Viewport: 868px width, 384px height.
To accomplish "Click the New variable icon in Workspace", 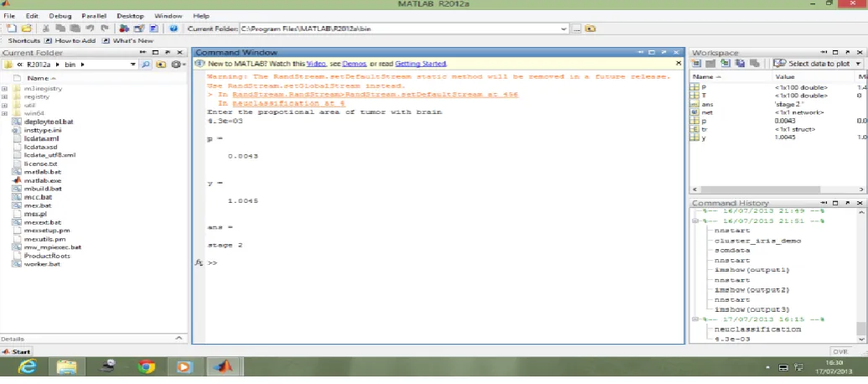I will (696, 64).
